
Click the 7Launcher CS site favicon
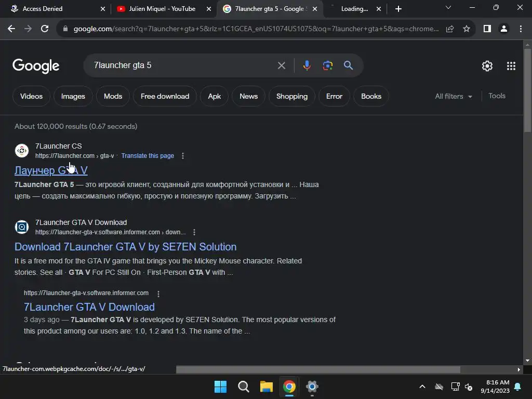(22, 151)
